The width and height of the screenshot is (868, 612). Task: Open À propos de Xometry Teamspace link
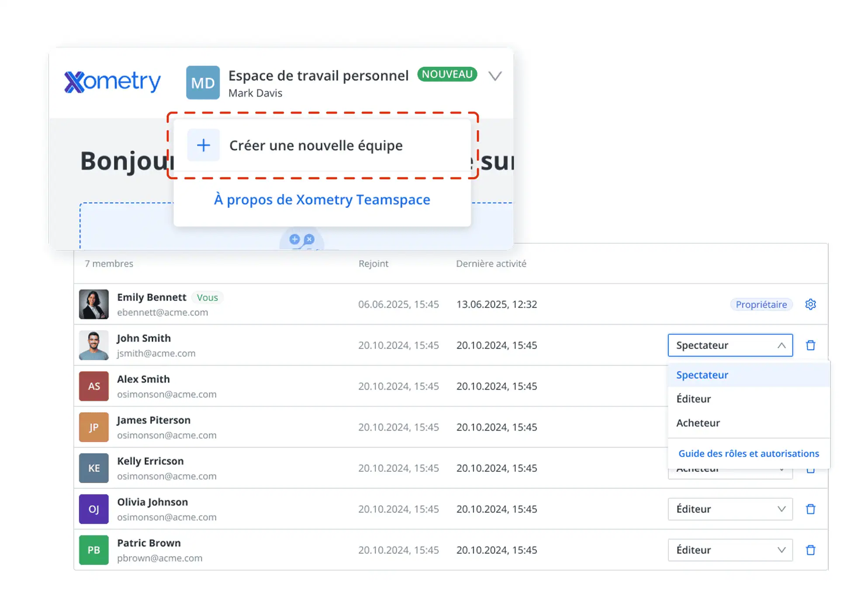click(x=322, y=200)
